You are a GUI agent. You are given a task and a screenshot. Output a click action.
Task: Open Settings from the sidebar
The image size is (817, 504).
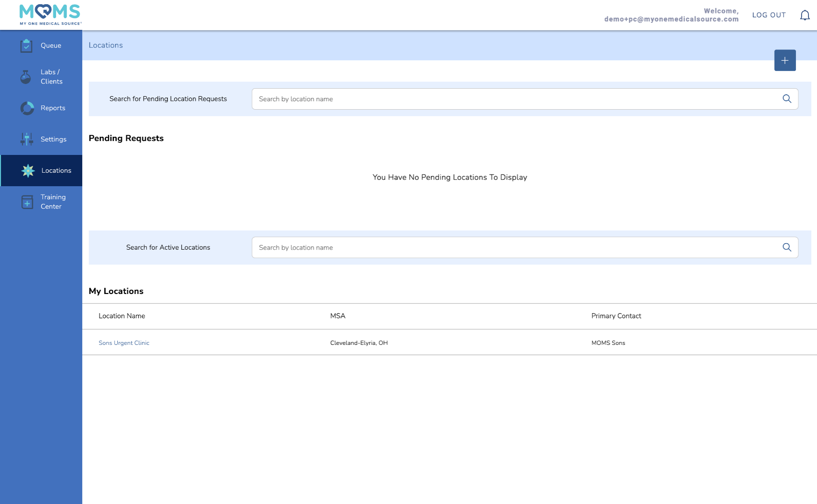(x=53, y=140)
